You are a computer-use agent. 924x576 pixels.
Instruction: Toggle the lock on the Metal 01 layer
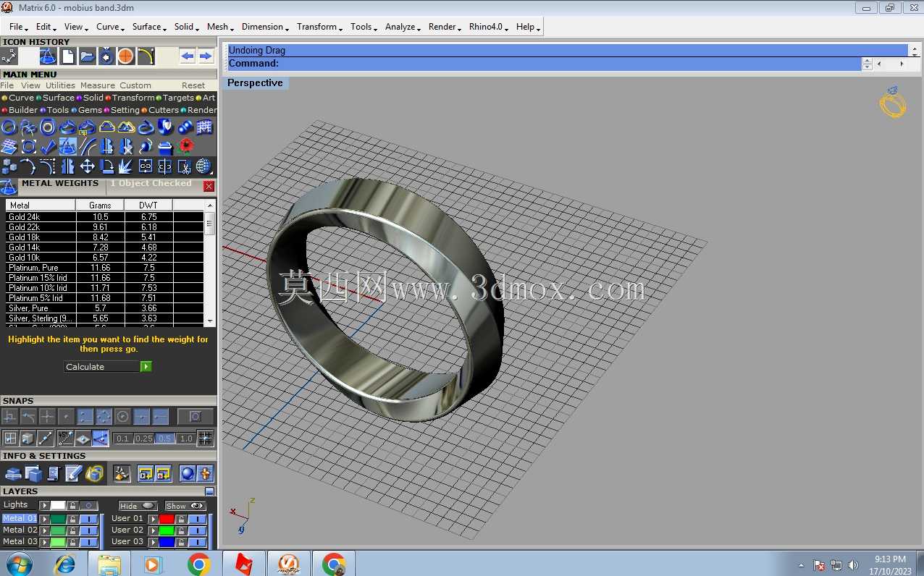click(x=72, y=519)
